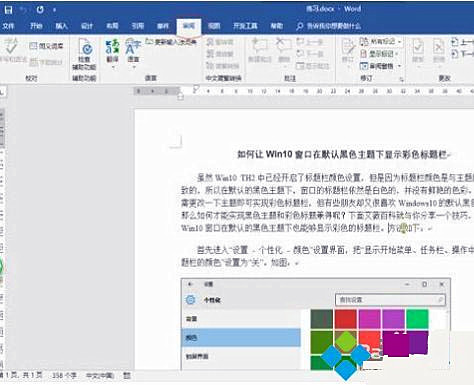Click the 删除 (Delete comment) icon
This screenshot has height=385, width=474.
284,47
